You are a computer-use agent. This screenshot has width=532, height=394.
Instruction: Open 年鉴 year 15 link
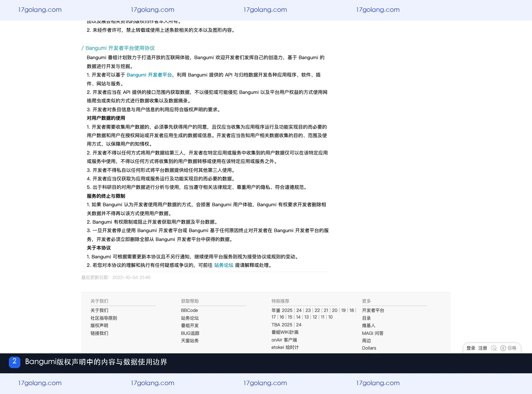click(x=290, y=317)
